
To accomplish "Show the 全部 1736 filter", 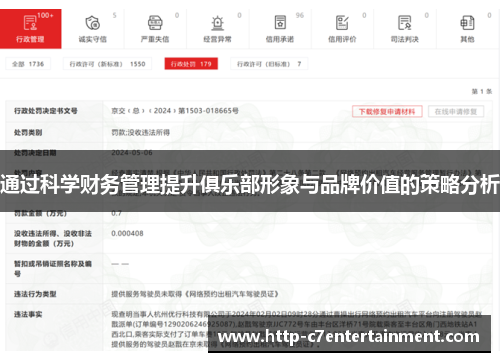I will pos(28,64).
